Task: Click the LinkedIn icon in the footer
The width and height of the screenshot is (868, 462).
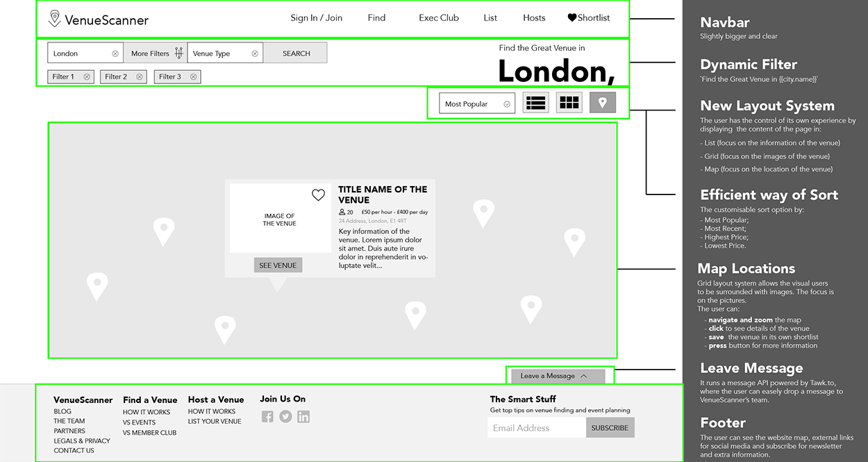Action: pos(303,416)
